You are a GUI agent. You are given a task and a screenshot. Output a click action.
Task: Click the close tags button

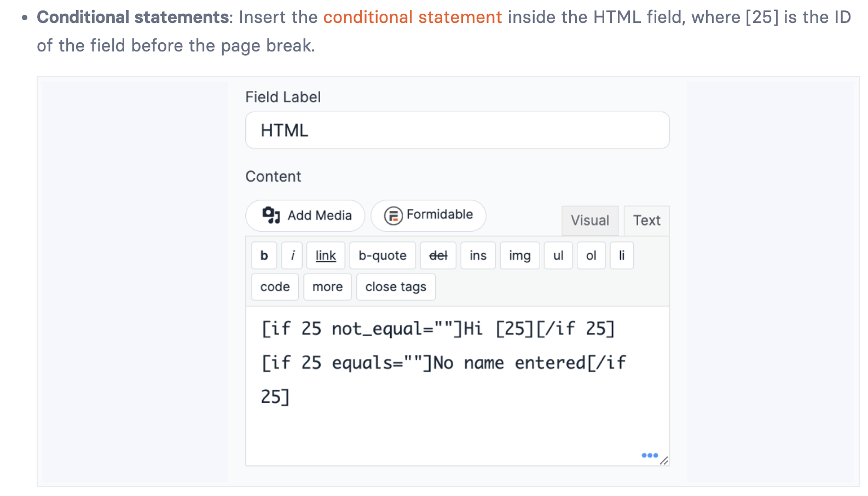point(396,287)
